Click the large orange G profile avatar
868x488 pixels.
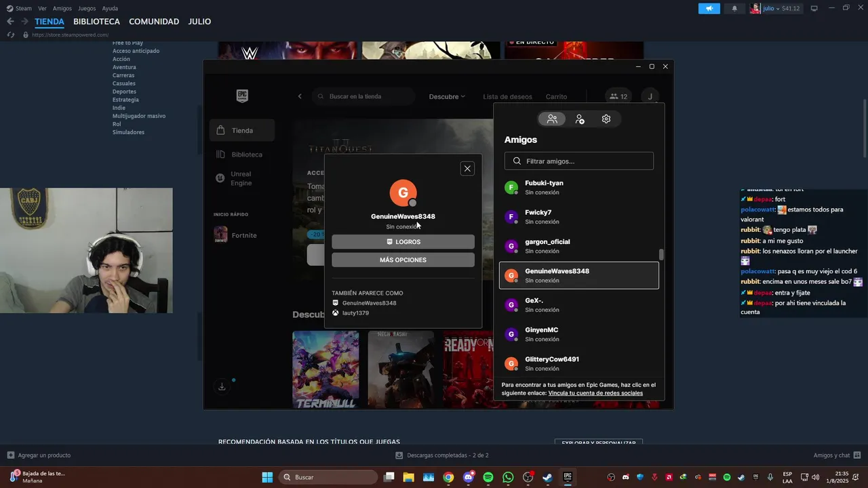point(403,192)
